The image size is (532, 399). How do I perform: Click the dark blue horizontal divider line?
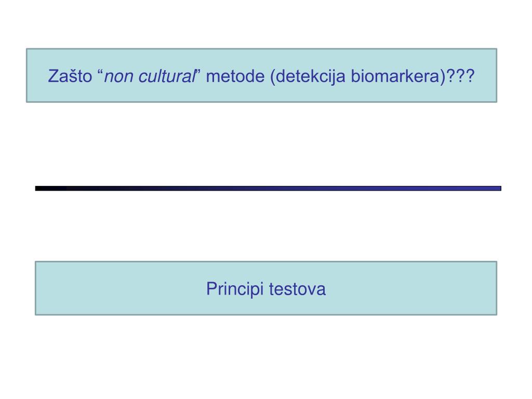(x=268, y=188)
